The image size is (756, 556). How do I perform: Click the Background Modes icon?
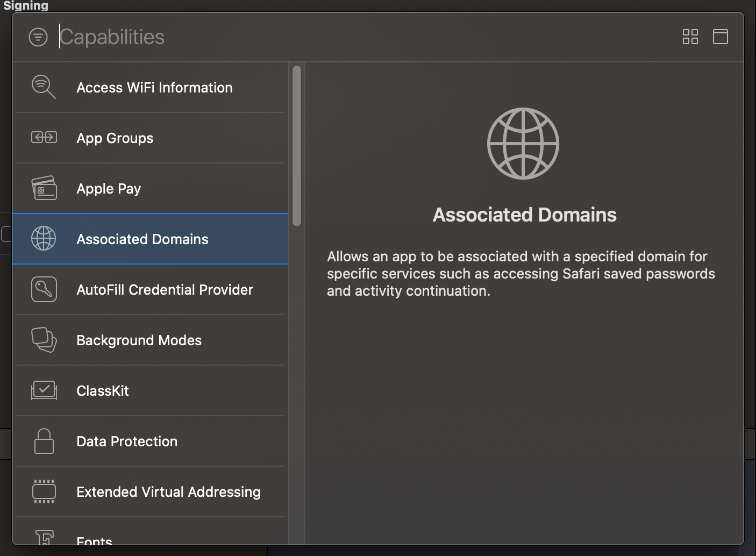click(x=44, y=340)
